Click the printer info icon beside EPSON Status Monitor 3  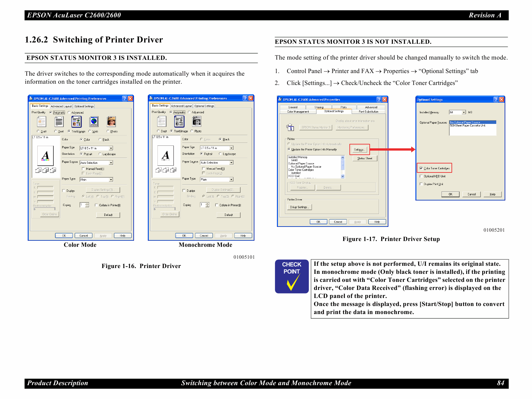click(290, 127)
